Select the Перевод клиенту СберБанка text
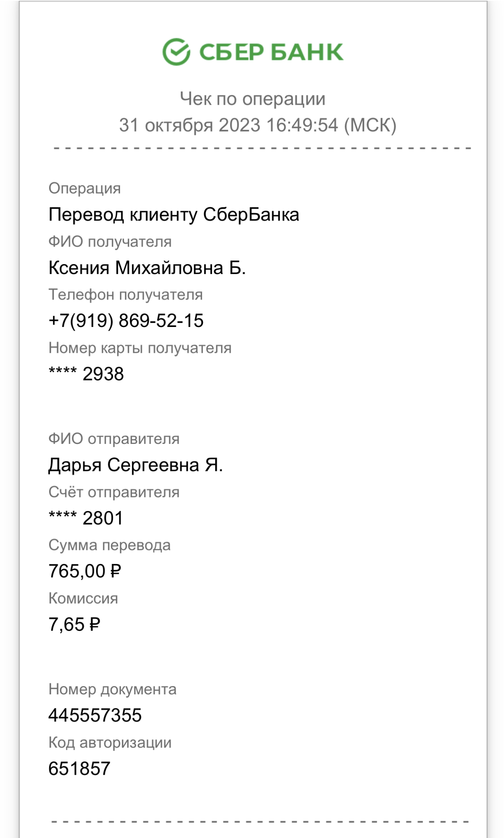 [x=174, y=215]
